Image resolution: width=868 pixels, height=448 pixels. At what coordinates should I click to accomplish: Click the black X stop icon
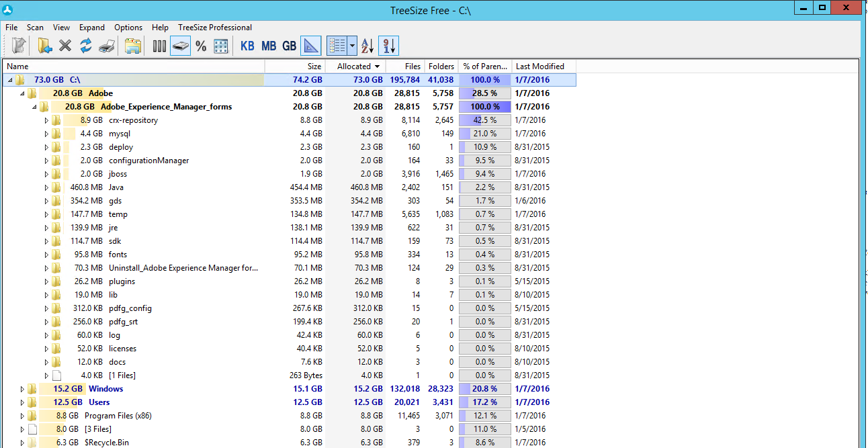[x=65, y=46]
